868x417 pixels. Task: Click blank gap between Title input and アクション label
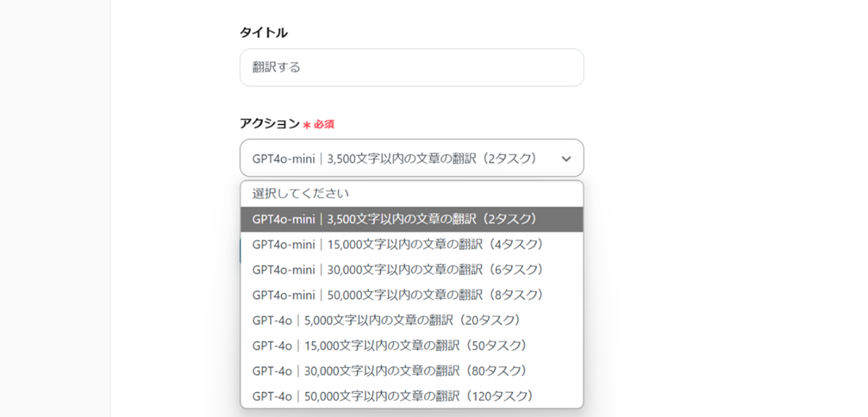pyautogui.click(x=411, y=102)
